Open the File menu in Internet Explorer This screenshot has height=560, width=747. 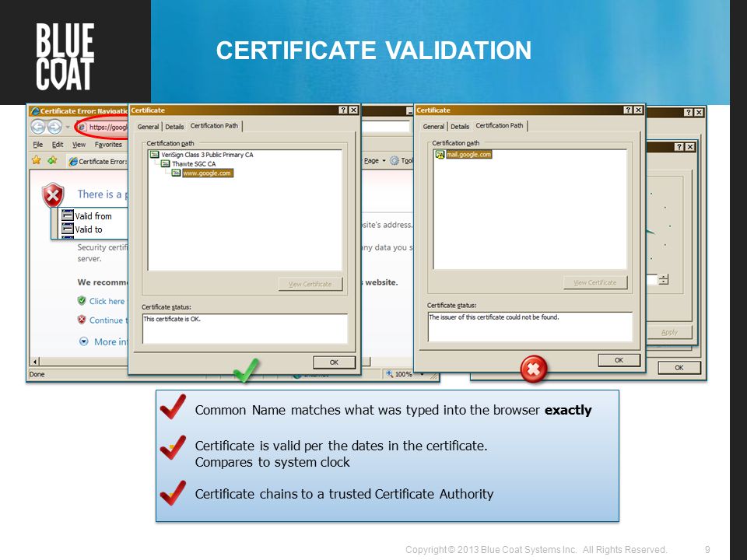pyautogui.click(x=37, y=145)
